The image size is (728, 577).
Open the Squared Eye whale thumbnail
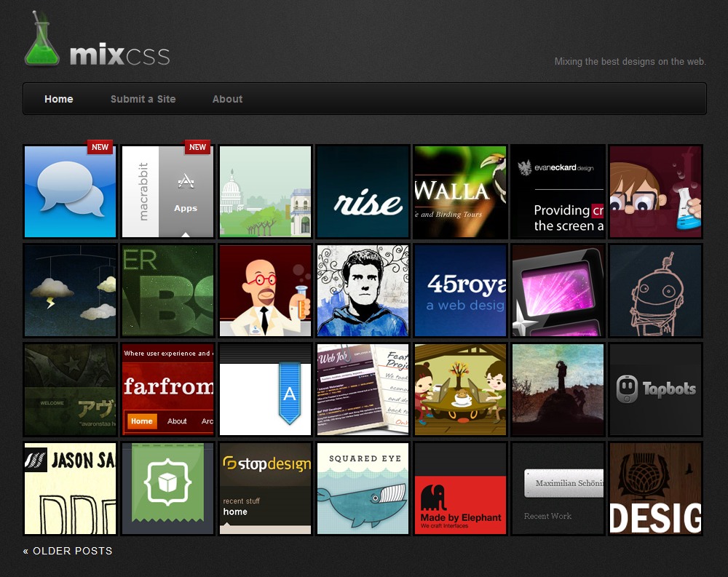pos(363,488)
